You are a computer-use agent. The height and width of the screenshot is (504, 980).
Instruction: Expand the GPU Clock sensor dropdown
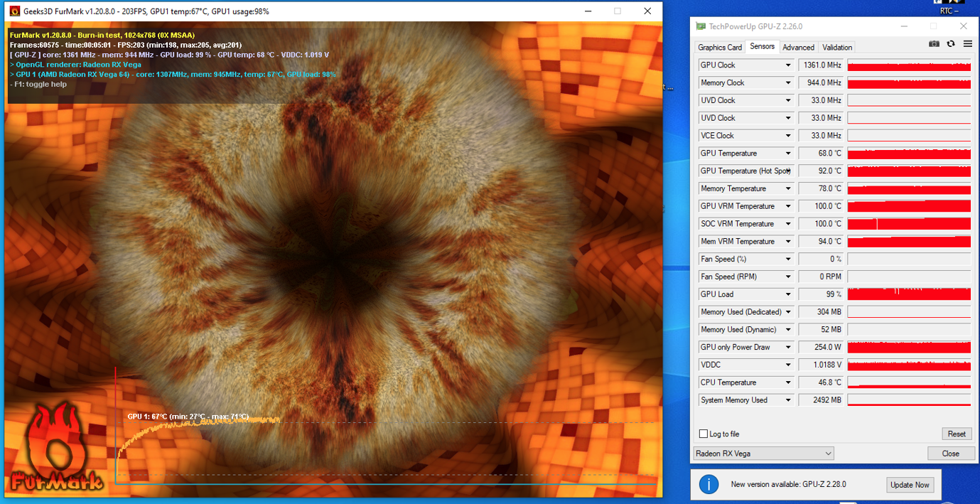pos(787,65)
